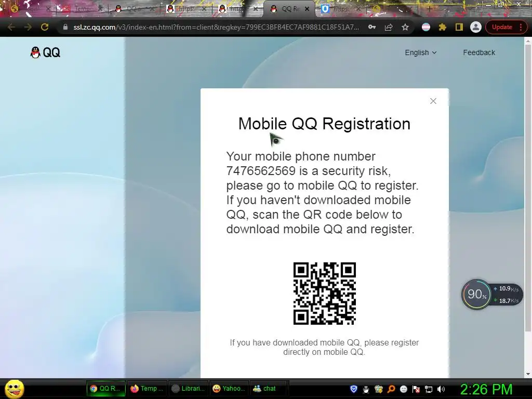This screenshot has height=399, width=532.
Task: Click the QR code image
Action: point(324,294)
